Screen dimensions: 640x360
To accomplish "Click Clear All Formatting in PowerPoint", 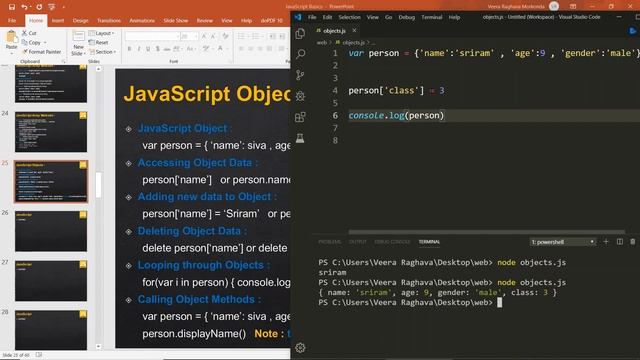I will click(x=225, y=36).
